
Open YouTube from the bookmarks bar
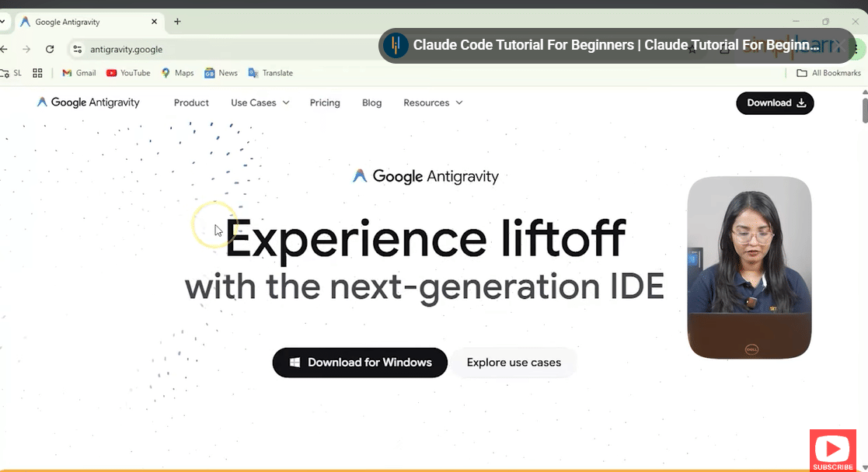[128, 72]
